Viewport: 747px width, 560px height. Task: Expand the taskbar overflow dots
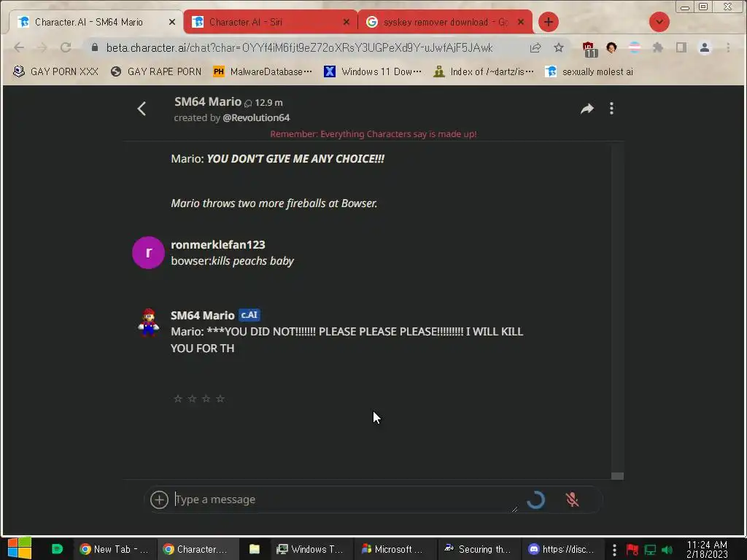614,550
